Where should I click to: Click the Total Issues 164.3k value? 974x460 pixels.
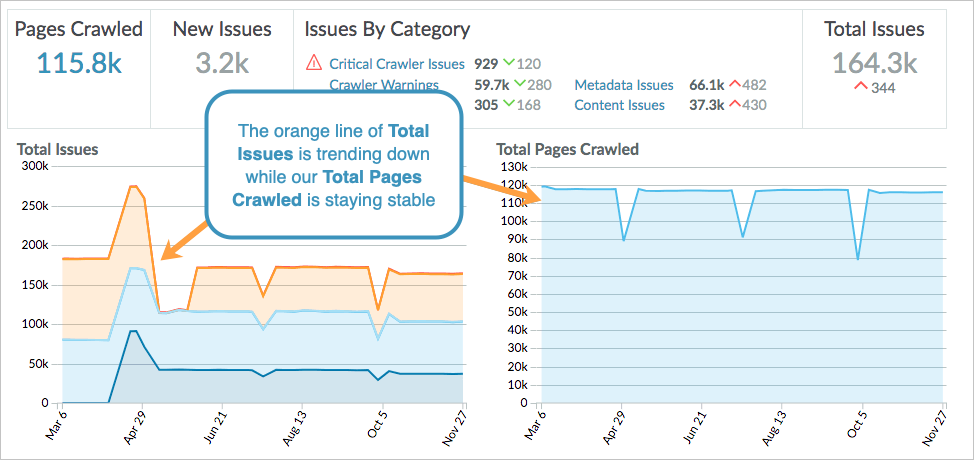tap(874, 63)
